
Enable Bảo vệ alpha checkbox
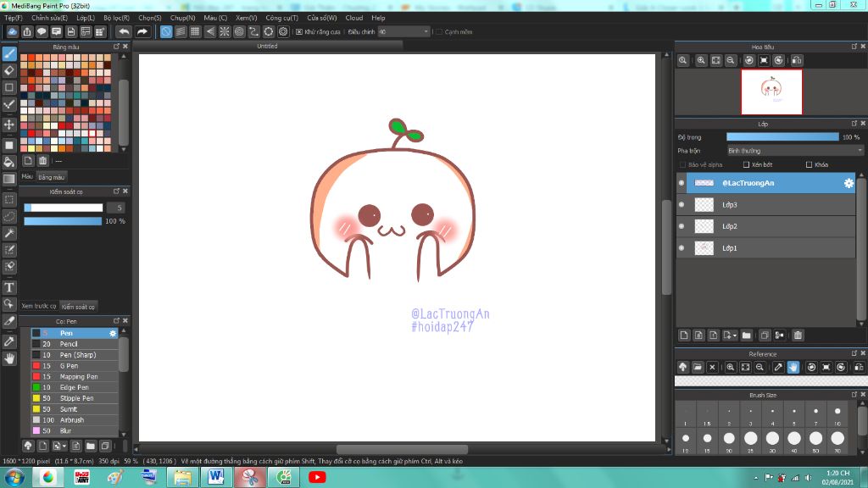pyautogui.click(x=682, y=165)
